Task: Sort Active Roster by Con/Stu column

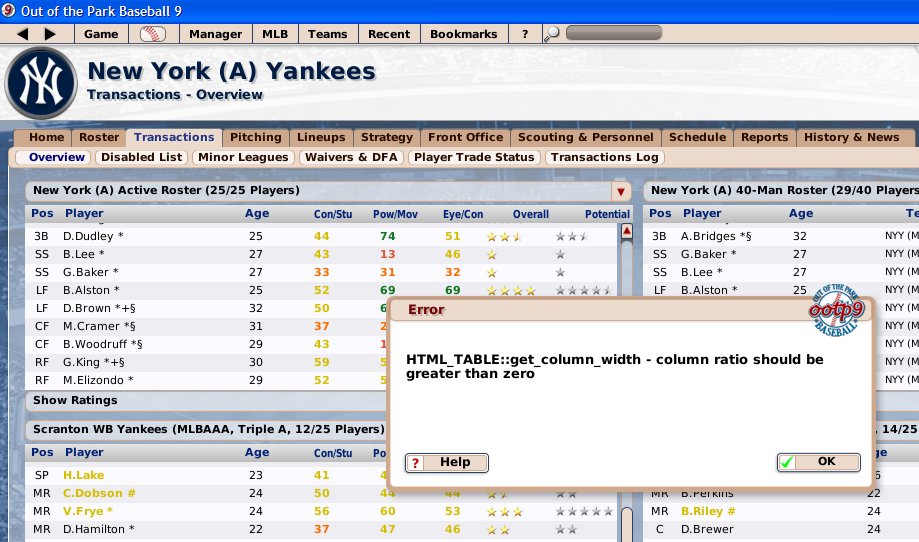Action: pos(333,214)
